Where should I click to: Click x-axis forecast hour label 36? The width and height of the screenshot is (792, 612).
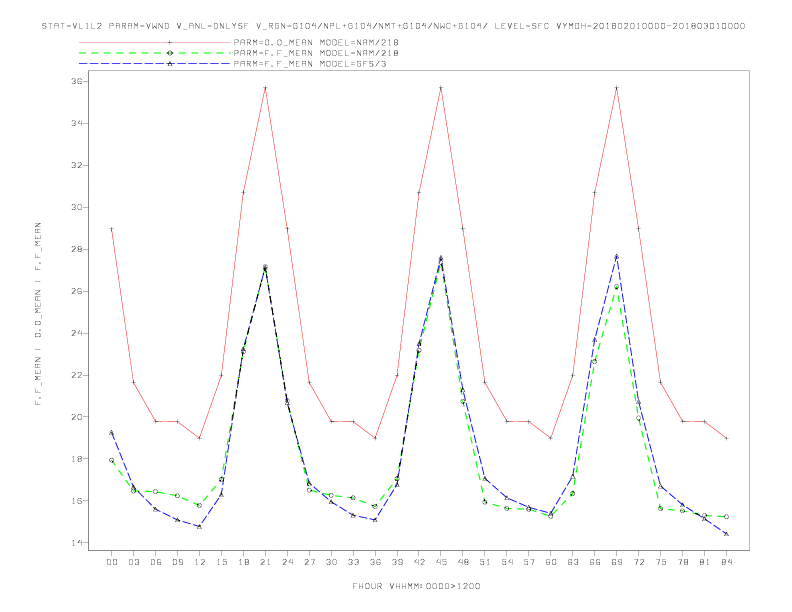click(x=375, y=562)
